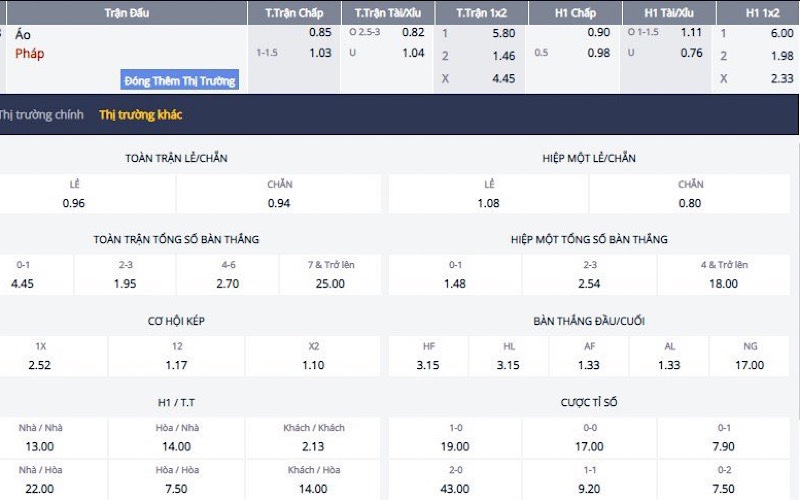Pick CHẴN odds 0.94 for full match
Image resolution: width=800 pixels, height=500 pixels.
tap(279, 203)
